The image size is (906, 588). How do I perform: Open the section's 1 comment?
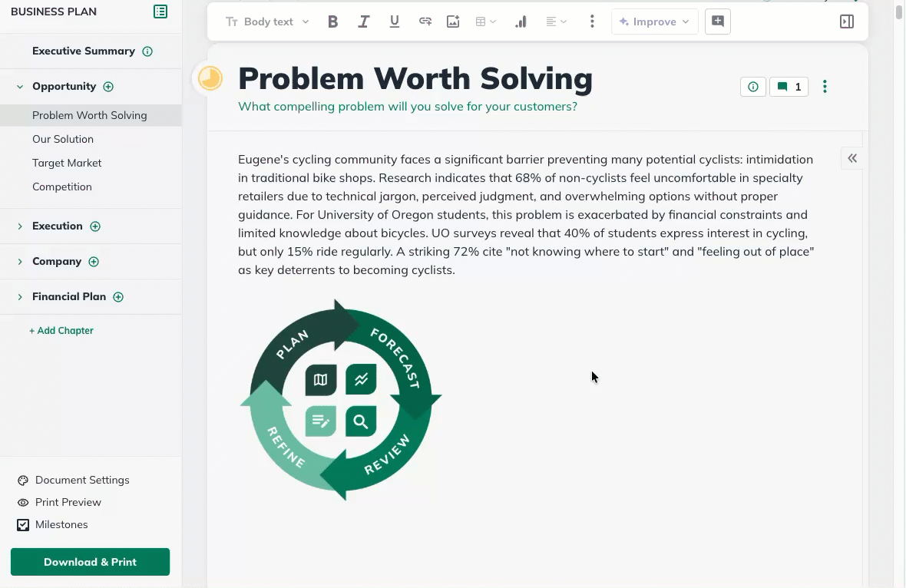[x=789, y=87]
